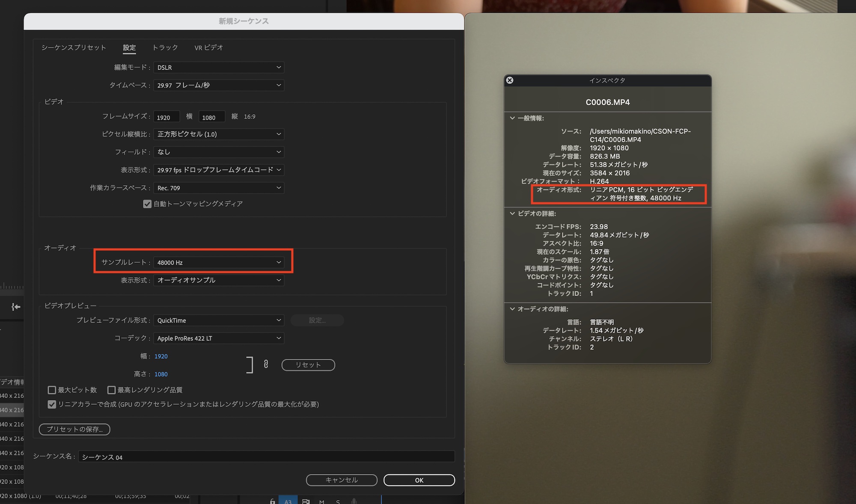Open the 48000 Hz sample rate dropdown
This screenshot has height=504, width=856.
click(218, 262)
